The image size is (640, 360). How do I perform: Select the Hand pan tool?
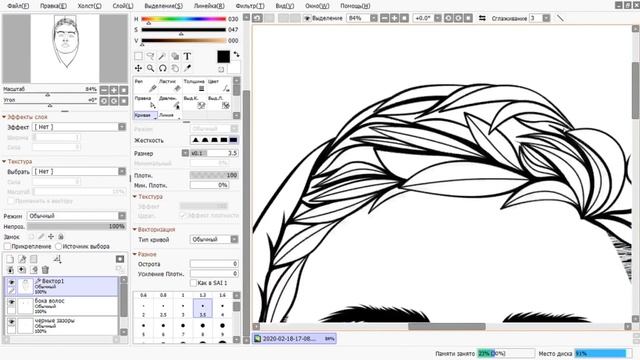point(175,68)
